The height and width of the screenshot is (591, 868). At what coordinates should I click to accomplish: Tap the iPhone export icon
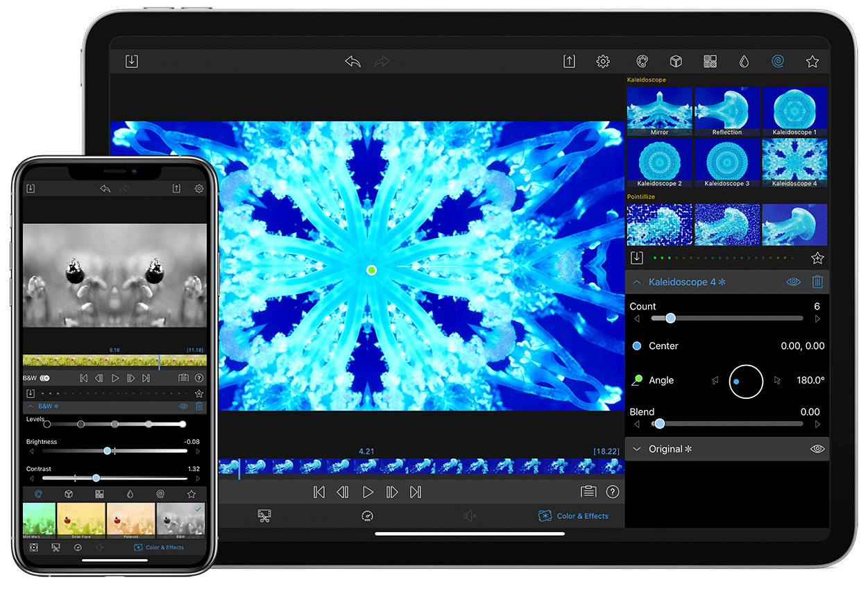click(176, 188)
